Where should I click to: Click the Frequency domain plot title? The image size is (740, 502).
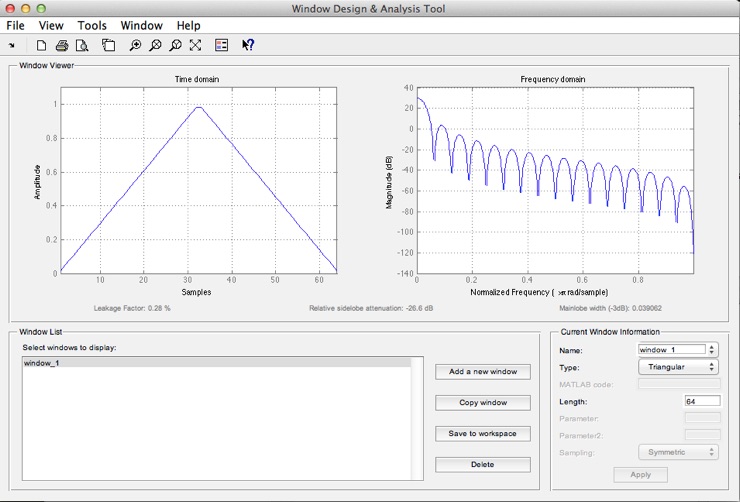click(553, 79)
